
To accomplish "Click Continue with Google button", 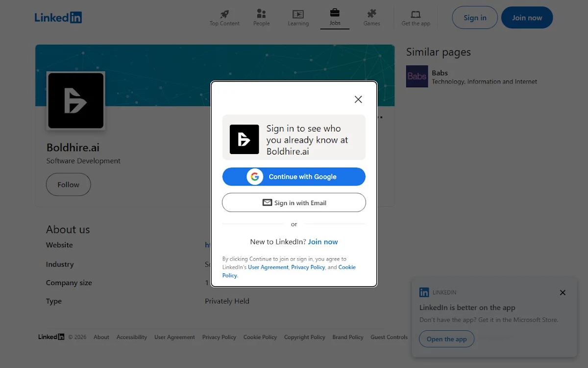I will click(x=294, y=177).
